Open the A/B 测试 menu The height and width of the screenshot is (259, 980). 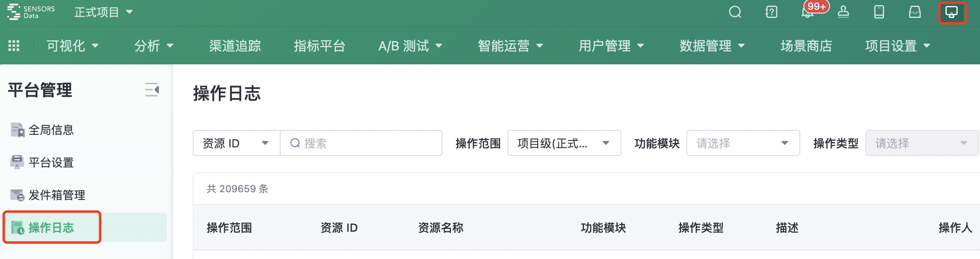(409, 46)
